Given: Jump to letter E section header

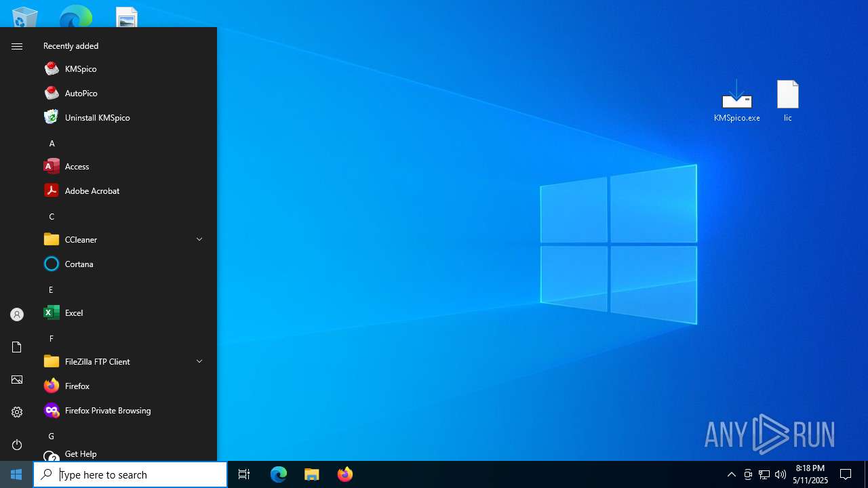Looking at the screenshot, I should pyautogui.click(x=51, y=290).
